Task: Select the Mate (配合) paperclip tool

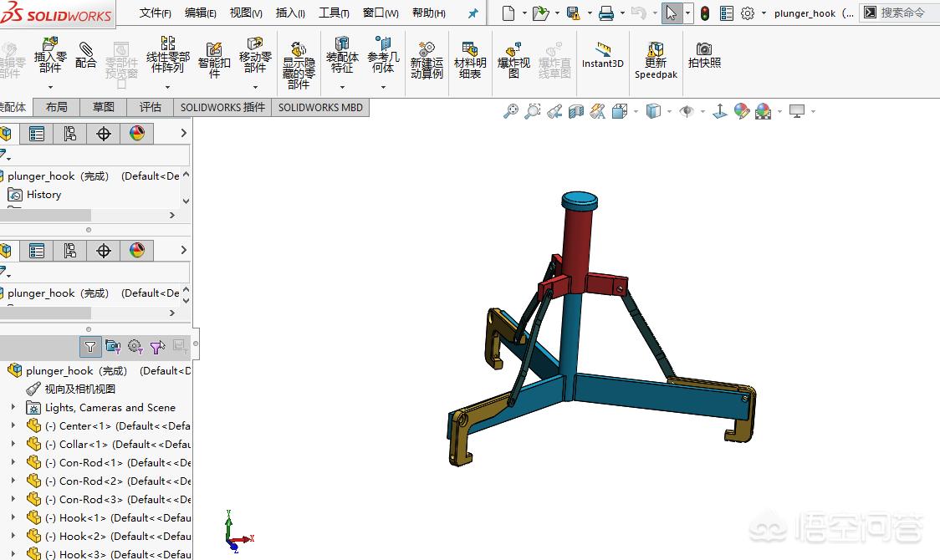Action: pos(86,55)
